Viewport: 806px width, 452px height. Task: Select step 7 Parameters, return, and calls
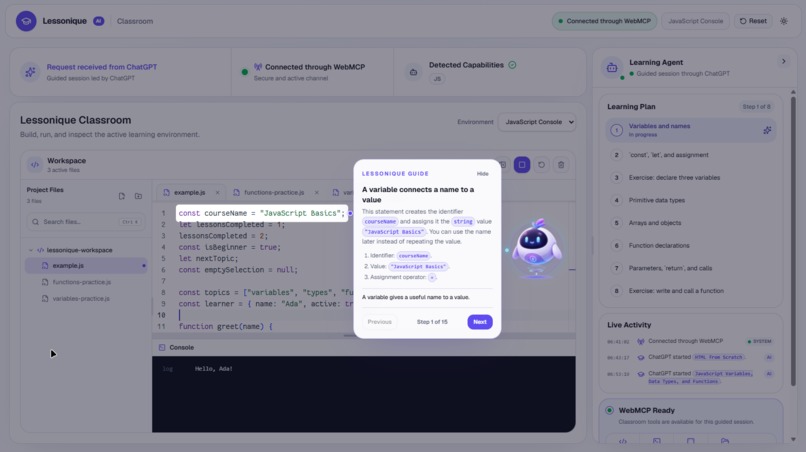click(x=691, y=268)
